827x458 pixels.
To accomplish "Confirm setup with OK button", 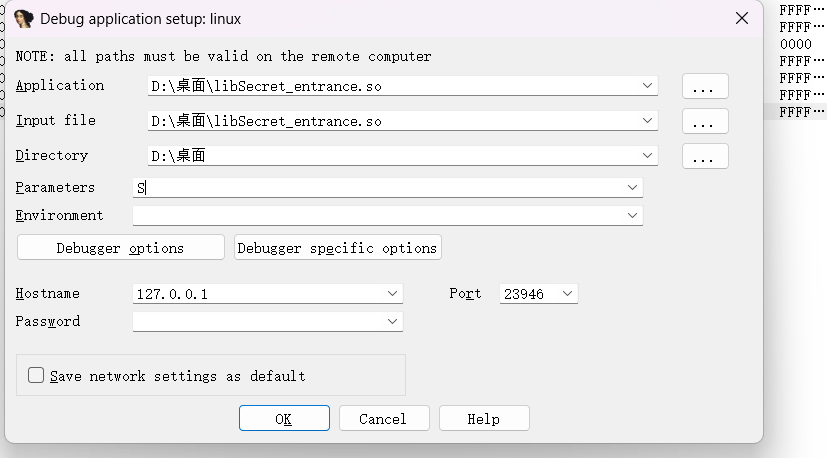I will (284, 419).
